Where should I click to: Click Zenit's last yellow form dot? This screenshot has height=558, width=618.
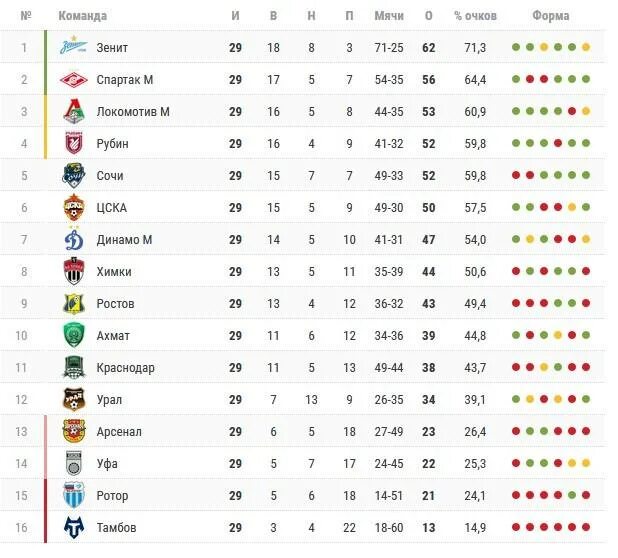click(586, 47)
